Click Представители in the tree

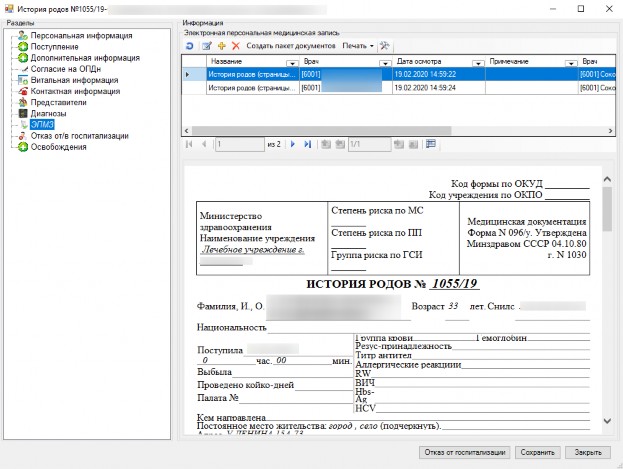(x=58, y=102)
